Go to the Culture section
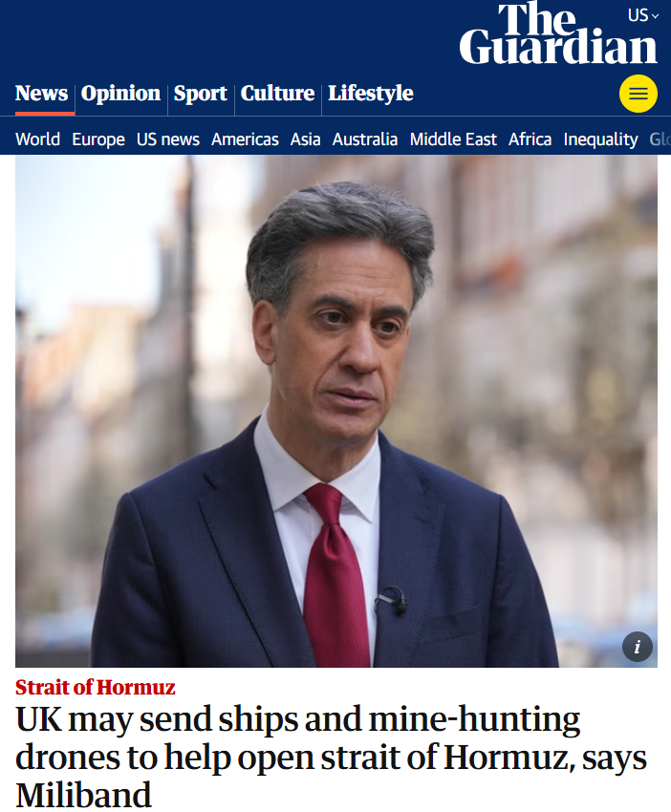This screenshot has height=812, width=671. pyautogui.click(x=277, y=94)
